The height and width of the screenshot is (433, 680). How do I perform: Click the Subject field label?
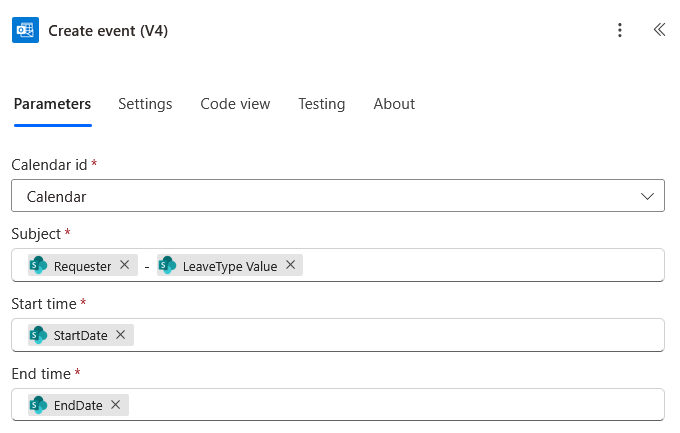point(36,234)
